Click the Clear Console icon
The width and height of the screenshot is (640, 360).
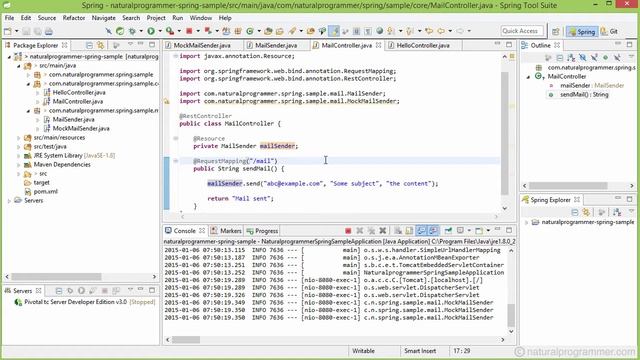pos(398,231)
